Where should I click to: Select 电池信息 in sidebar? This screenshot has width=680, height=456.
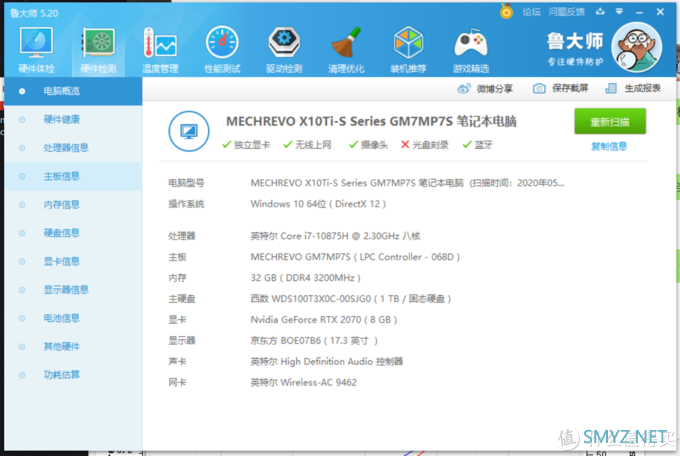point(73,318)
